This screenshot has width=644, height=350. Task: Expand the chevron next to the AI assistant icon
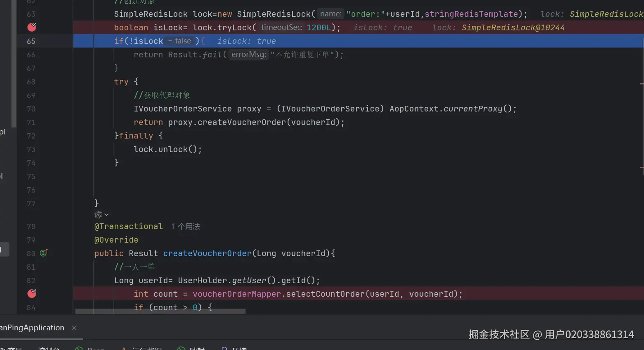tap(107, 215)
